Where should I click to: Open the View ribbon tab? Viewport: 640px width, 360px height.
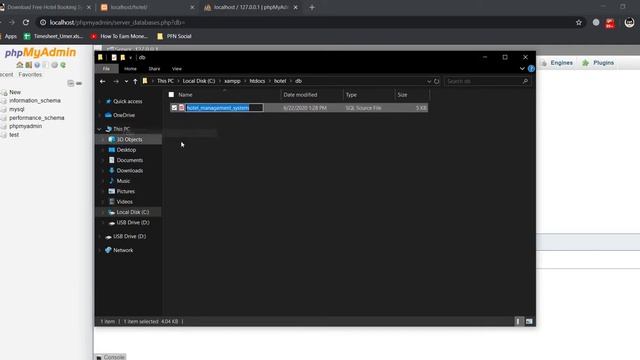177,69
